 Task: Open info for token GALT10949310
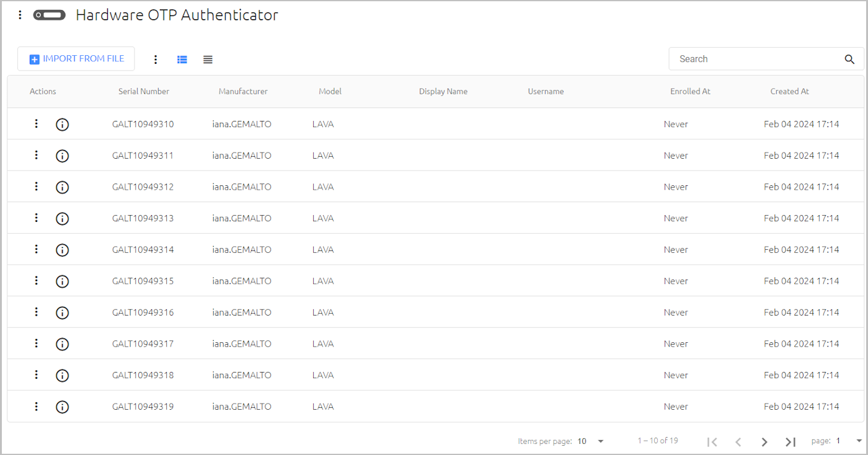click(x=62, y=124)
